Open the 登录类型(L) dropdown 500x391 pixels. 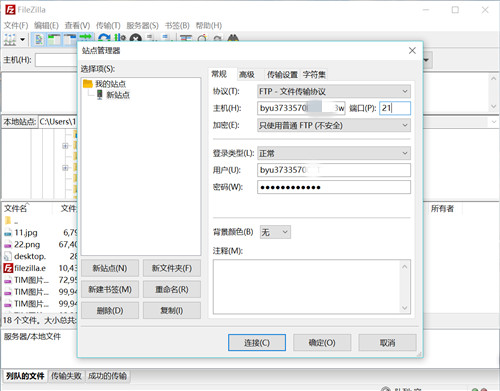tap(334, 153)
